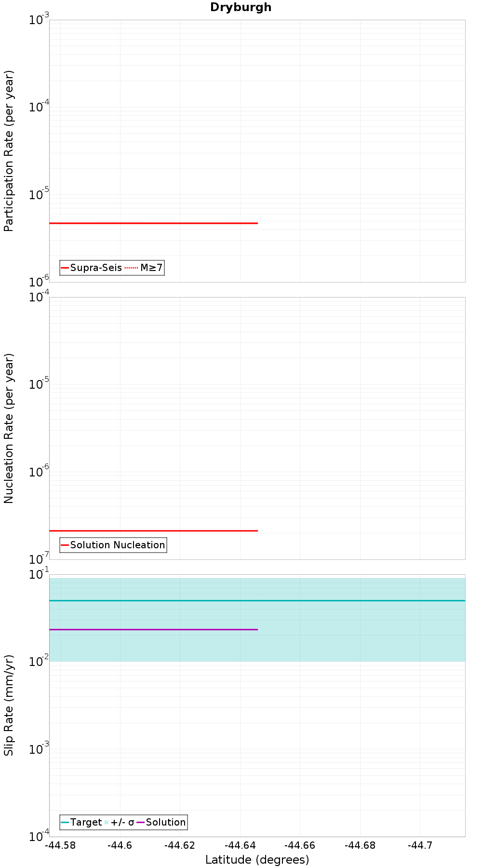Click the Slip Rate axis label
The height and width of the screenshot is (868, 482).
click(x=9, y=705)
